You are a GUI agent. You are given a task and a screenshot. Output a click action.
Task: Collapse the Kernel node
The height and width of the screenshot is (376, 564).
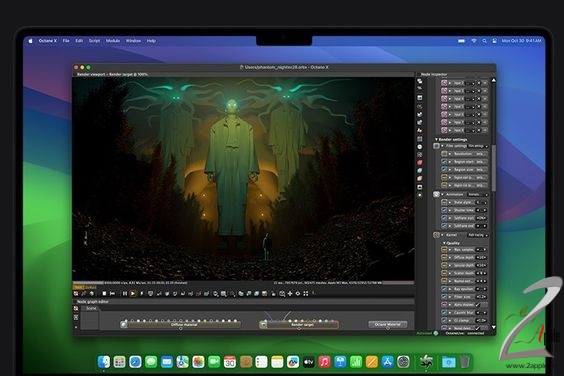442,235
